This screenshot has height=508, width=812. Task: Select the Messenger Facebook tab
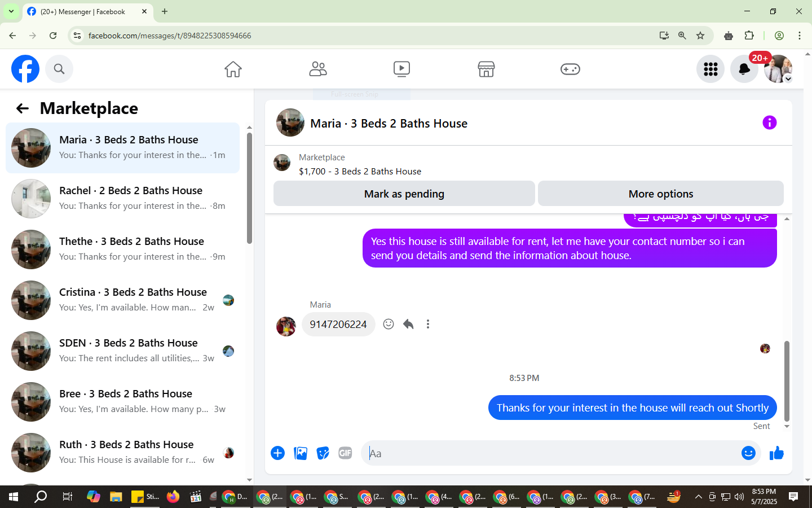pos(87,11)
